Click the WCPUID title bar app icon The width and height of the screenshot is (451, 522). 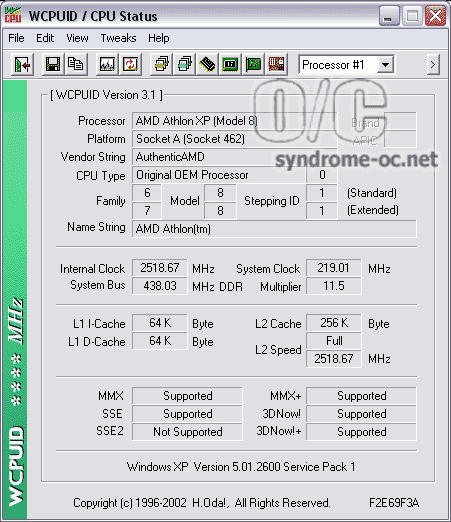(x=13, y=15)
